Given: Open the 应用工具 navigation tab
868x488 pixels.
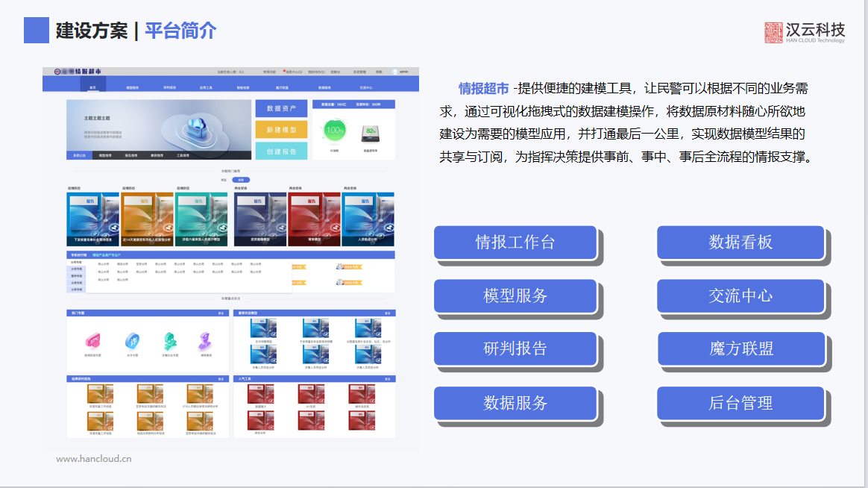Looking at the screenshot, I should tap(207, 87).
